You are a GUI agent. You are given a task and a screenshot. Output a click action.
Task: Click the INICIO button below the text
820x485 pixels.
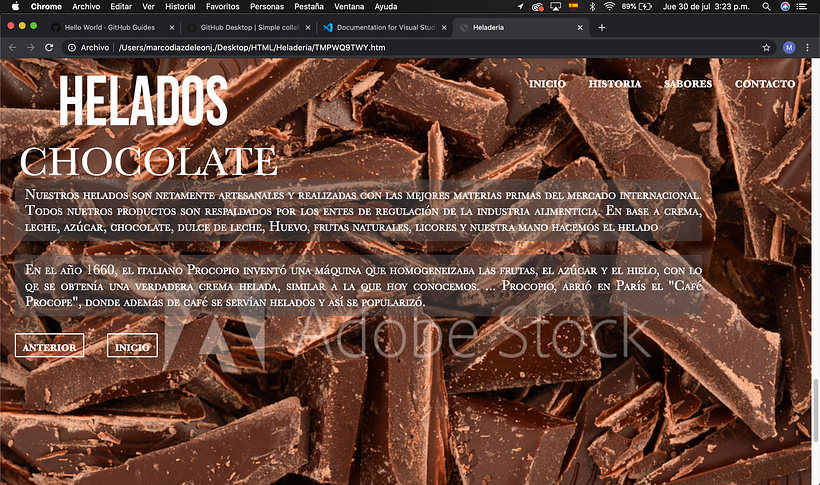click(x=132, y=345)
